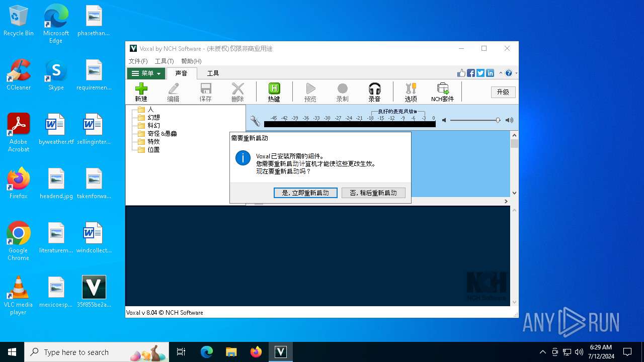
Task: Click the taskbar search box
Action: coord(97,352)
